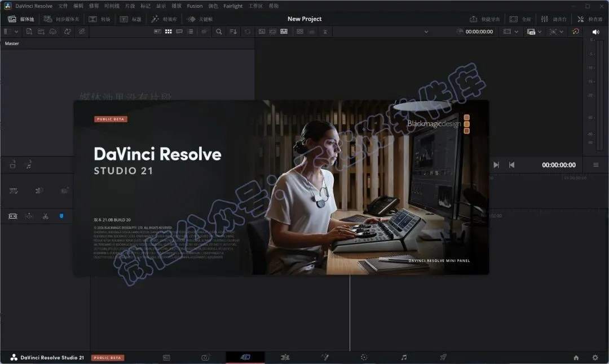
Task: Click the timeline timecode 00:00:00:00 display
Action: (558, 165)
